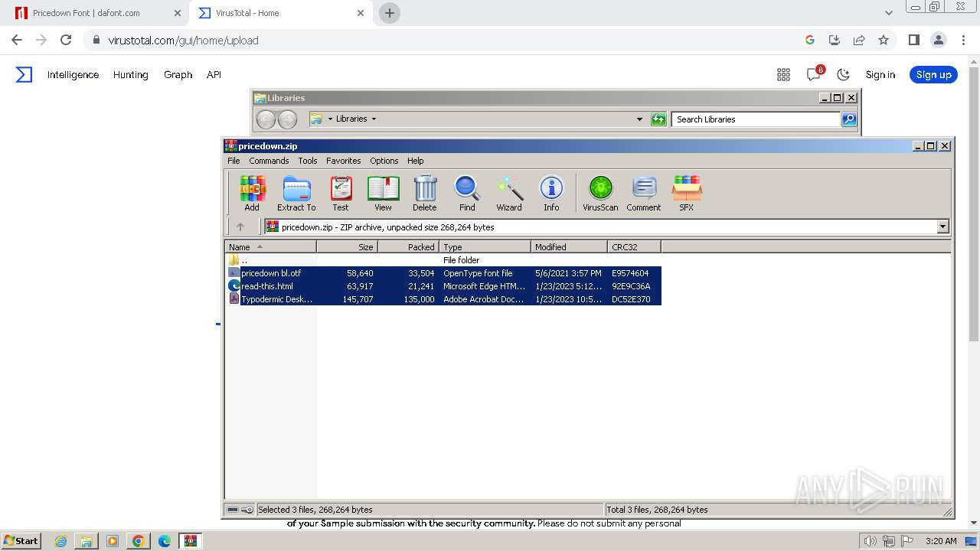The width and height of the screenshot is (980, 551).
Task: Toggle Chrome side panel icon
Action: (913, 40)
